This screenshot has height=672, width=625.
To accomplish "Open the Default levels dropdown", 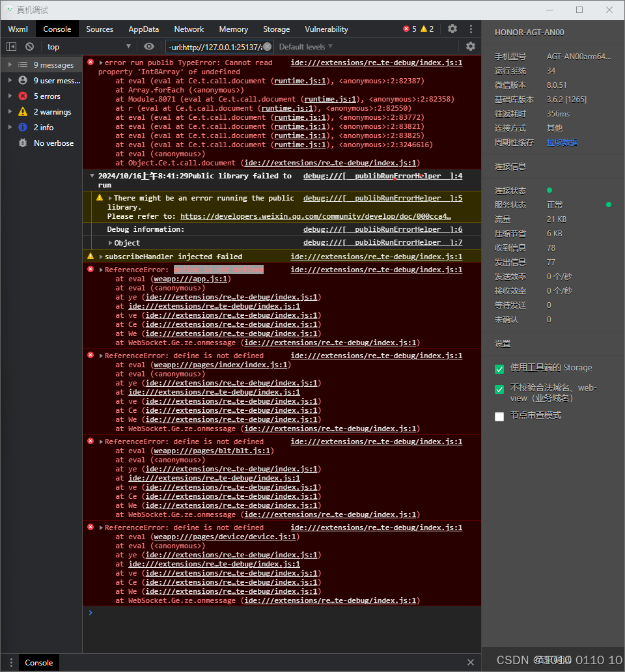I will pos(305,46).
